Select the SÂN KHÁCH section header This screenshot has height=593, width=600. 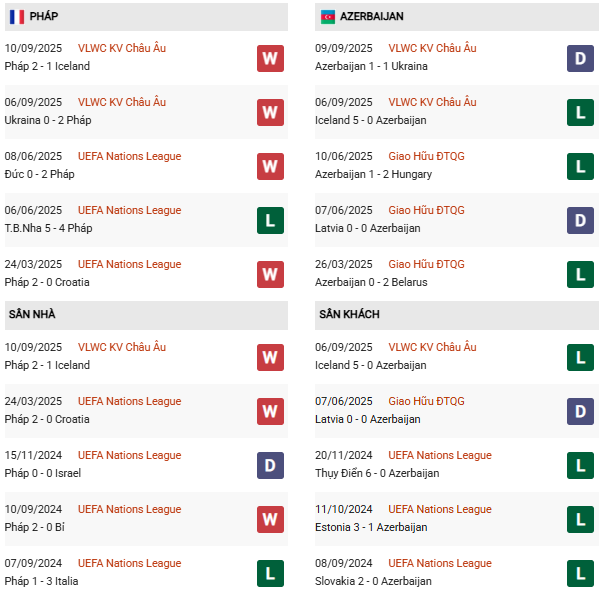pyautogui.click(x=349, y=314)
